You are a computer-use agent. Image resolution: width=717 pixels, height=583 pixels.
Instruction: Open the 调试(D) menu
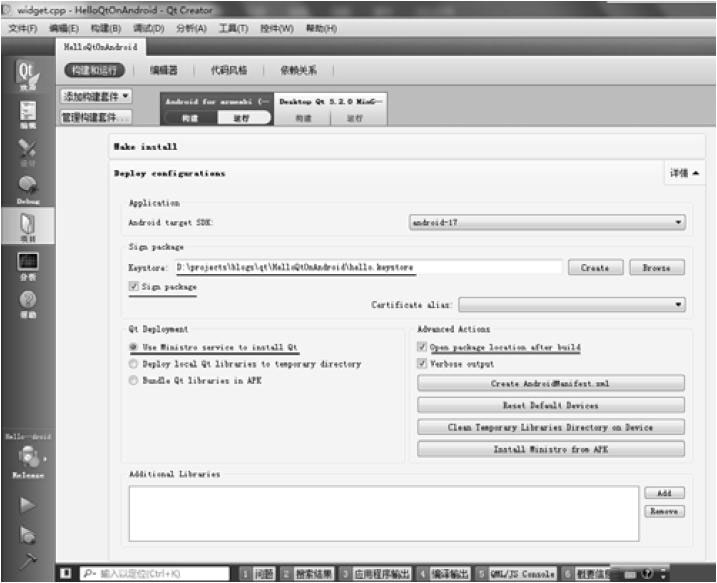[x=149, y=28]
